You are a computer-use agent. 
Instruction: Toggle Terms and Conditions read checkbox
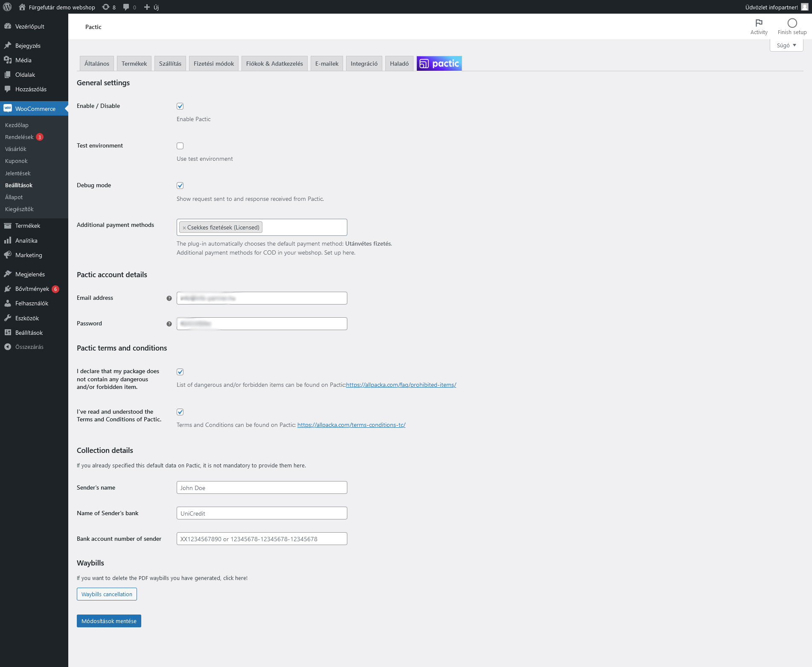pos(180,412)
